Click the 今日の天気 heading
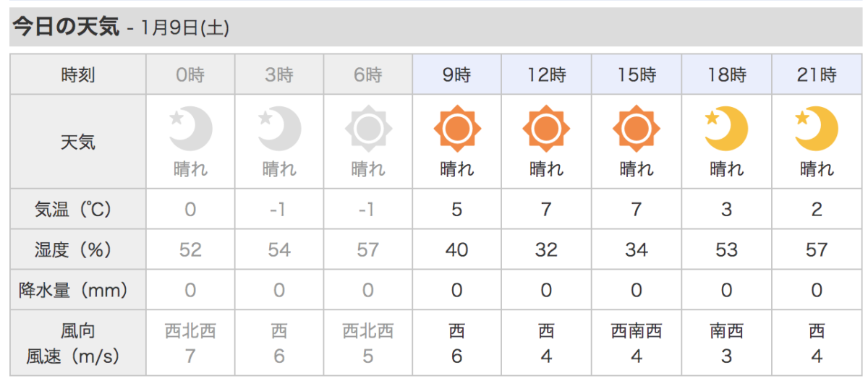The image size is (868, 381). point(65,27)
